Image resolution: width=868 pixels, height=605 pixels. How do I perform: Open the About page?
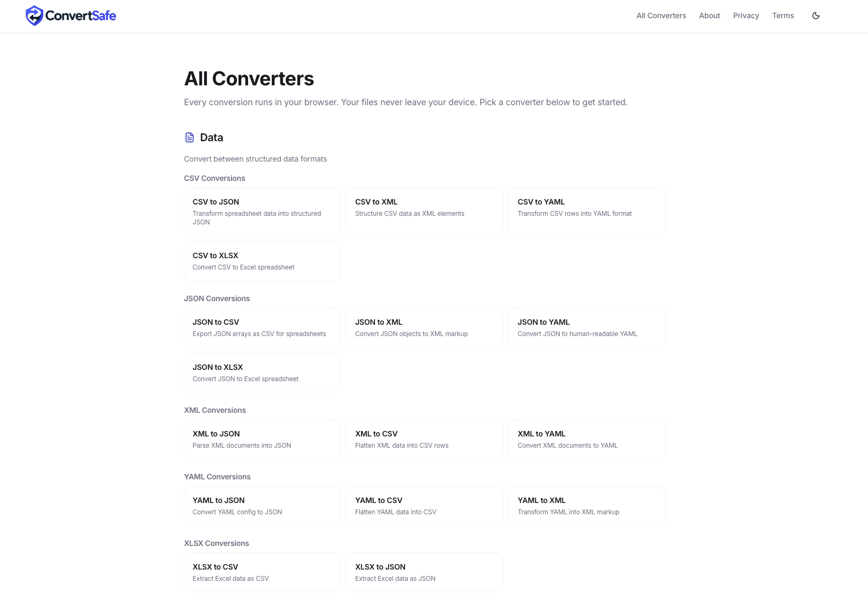click(710, 16)
